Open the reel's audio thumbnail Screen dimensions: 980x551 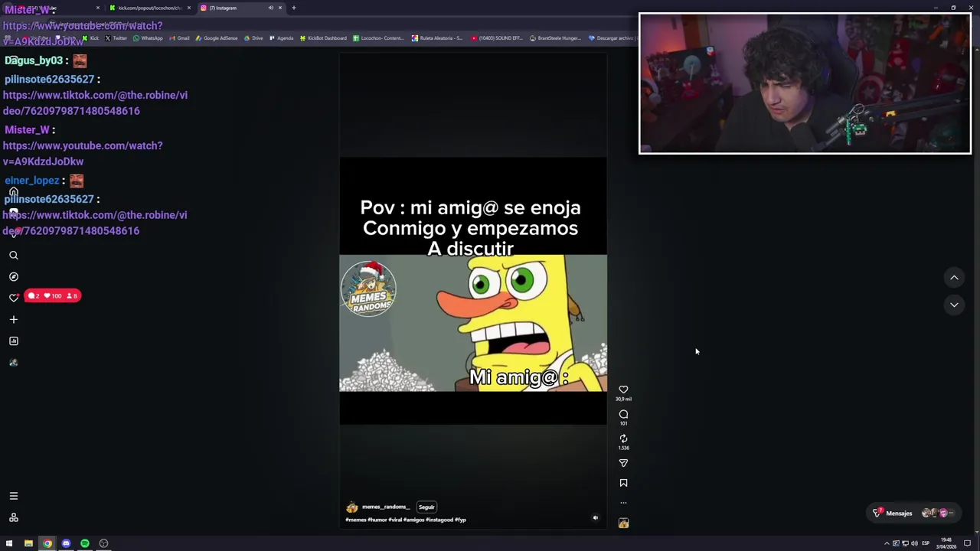click(x=623, y=523)
